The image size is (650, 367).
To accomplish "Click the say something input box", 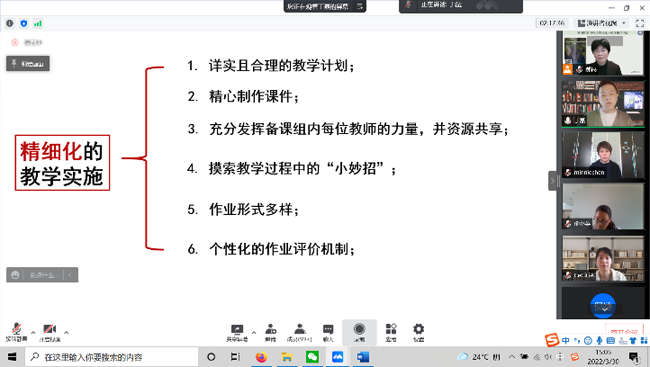I will pos(43,275).
